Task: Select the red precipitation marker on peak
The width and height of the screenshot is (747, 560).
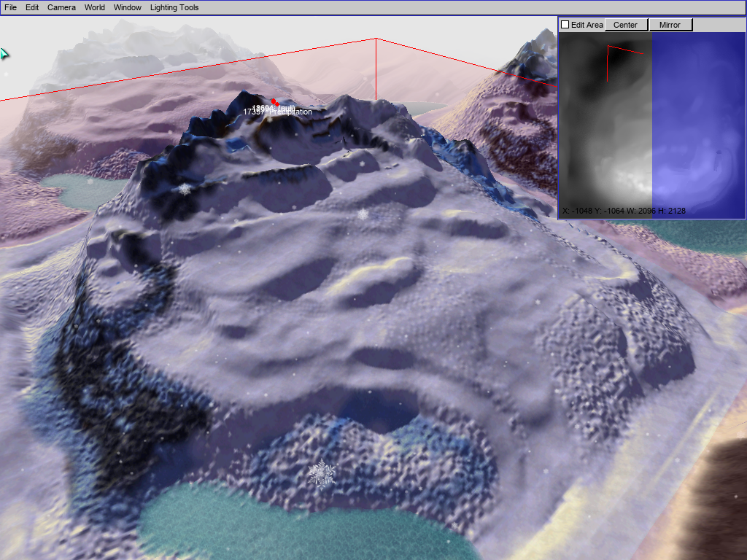Action: click(x=275, y=102)
